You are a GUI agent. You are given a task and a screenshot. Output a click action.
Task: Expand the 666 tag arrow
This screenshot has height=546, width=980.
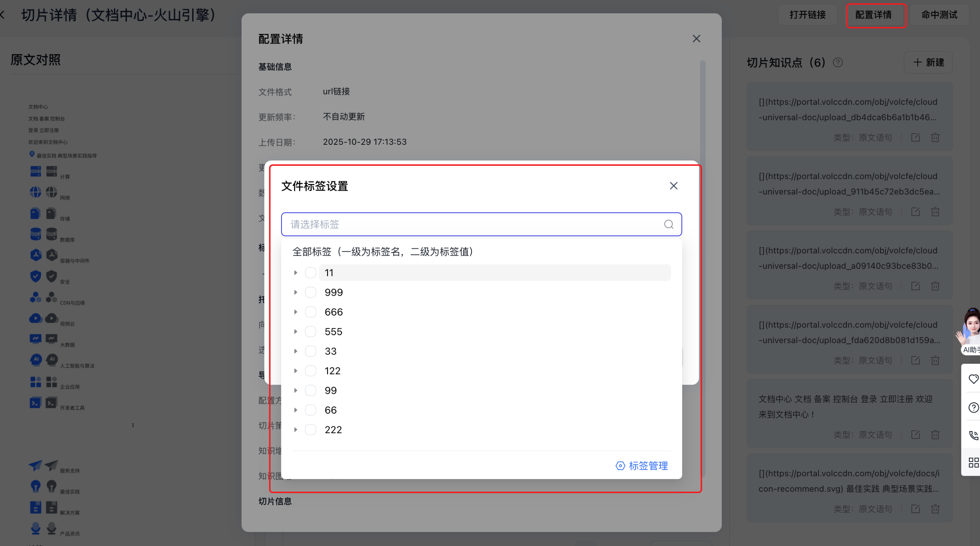[296, 312]
